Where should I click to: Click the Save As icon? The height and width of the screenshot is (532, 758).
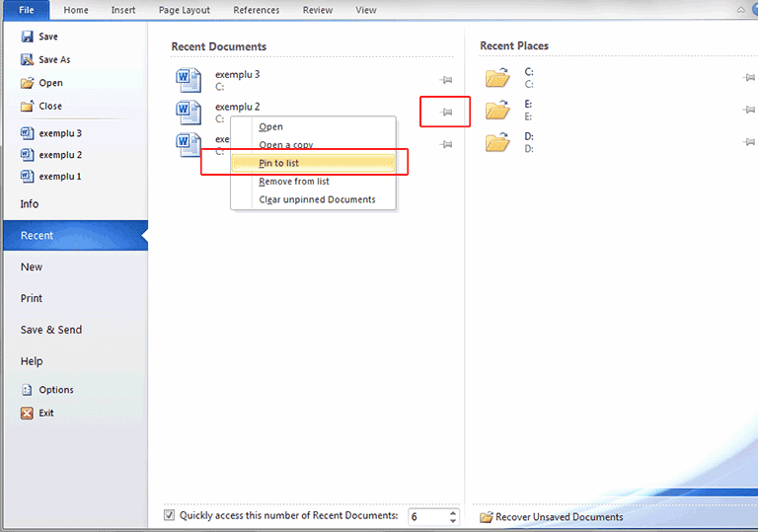pos(27,60)
